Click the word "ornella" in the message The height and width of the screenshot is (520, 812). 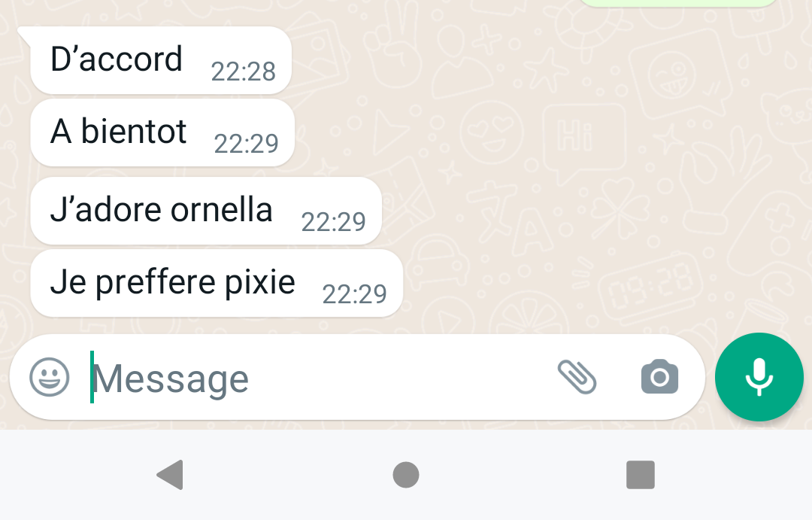221,210
